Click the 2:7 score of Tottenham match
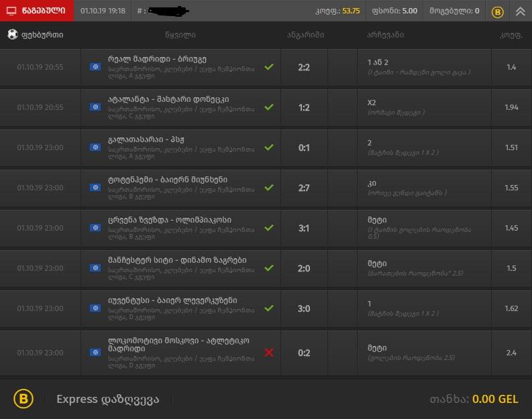The height and width of the screenshot is (419, 532). pyautogui.click(x=304, y=188)
